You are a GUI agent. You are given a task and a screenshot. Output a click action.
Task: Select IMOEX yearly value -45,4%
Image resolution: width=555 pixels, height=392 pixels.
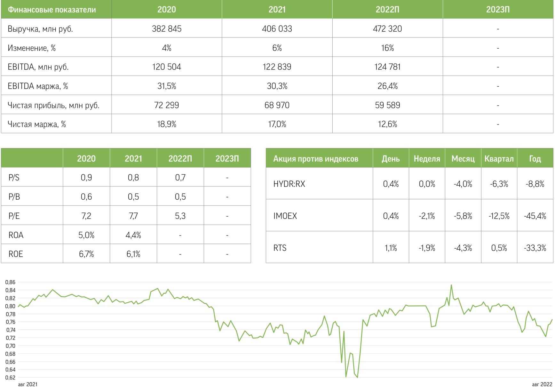535,216
